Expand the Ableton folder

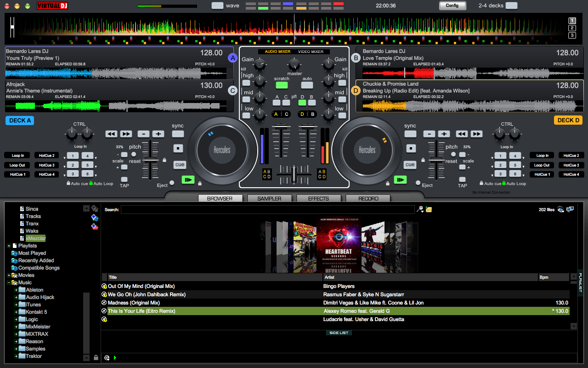[x=17, y=290]
